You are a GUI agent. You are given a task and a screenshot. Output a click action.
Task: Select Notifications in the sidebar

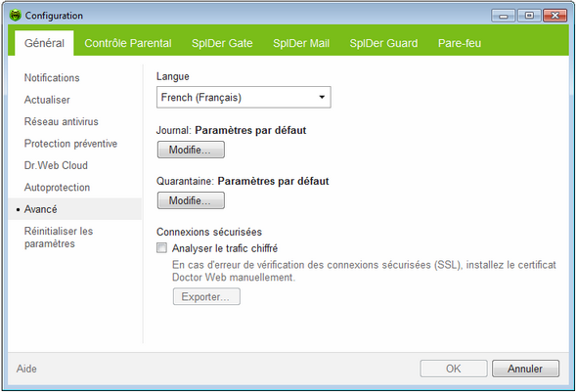(x=52, y=78)
